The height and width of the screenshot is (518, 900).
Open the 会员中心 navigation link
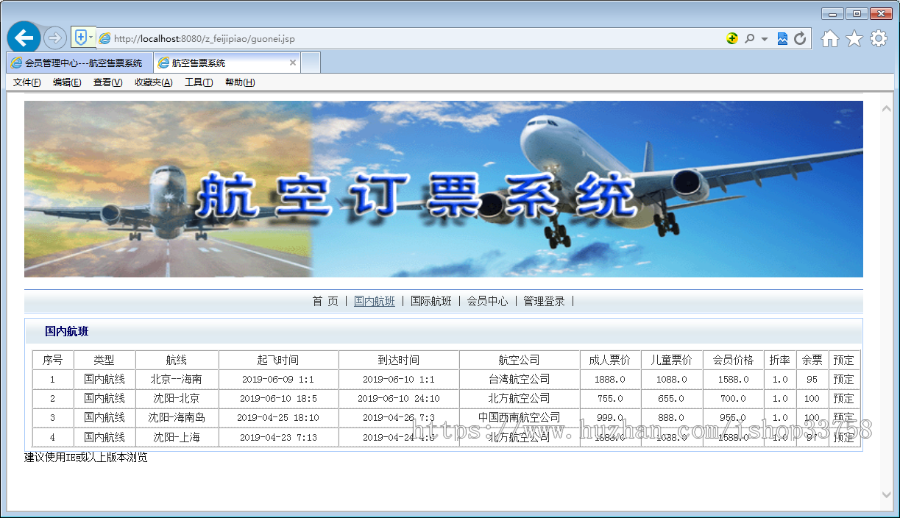487,301
